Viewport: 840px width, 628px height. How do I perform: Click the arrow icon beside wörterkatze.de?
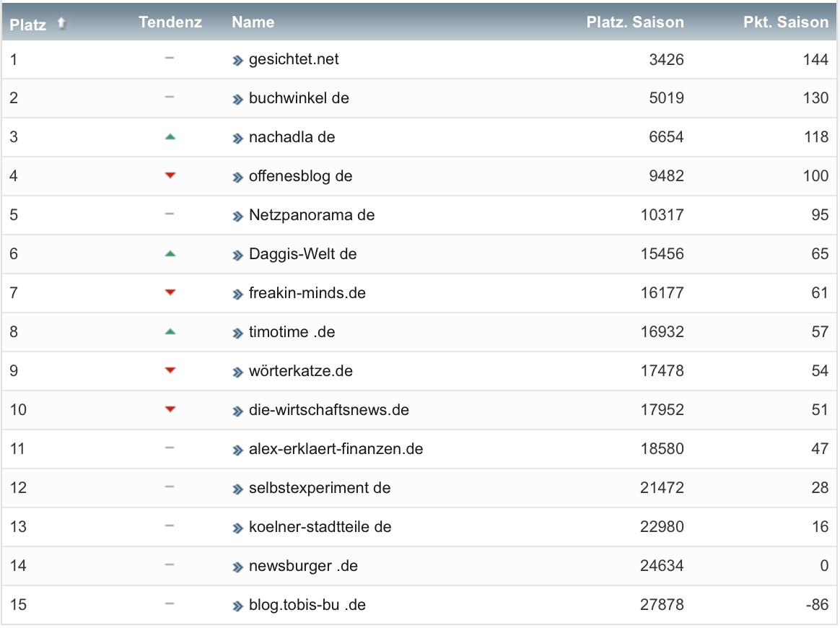(x=238, y=372)
